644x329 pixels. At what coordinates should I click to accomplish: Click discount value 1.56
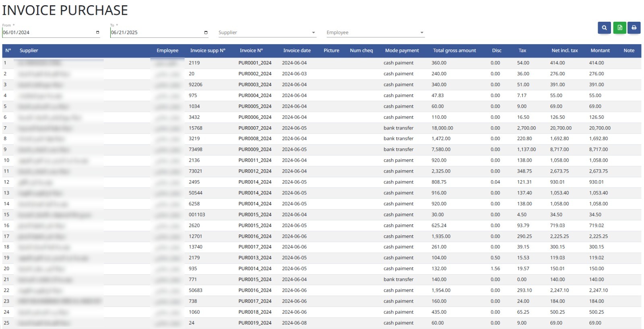pyautogui.click(x=495, y=269)
